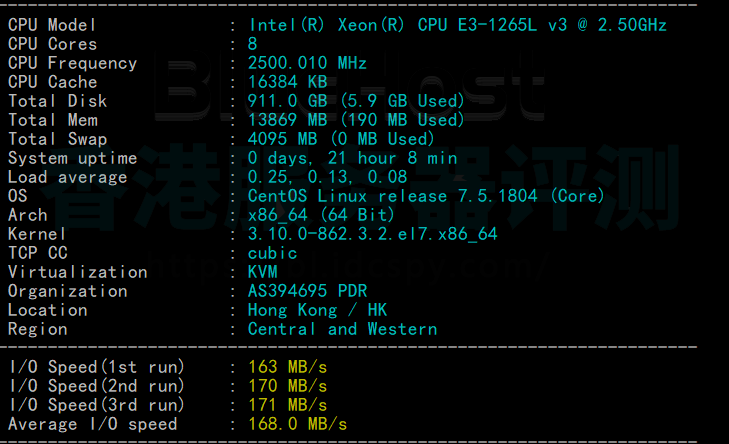
Task: Select the Intel Xeon E3-1265L v3 text
Action: [x=457, y=25]
